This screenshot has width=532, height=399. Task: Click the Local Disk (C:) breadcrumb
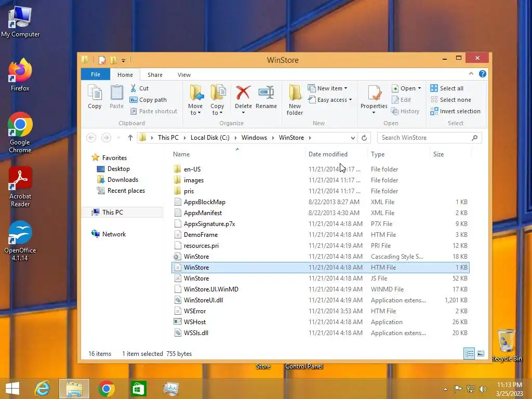[210, 137]
